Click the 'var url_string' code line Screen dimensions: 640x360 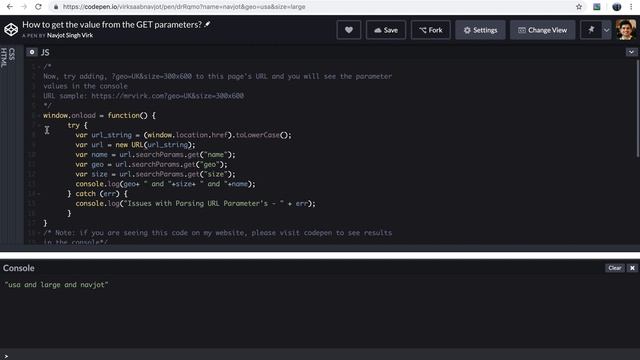coord(183,135)
